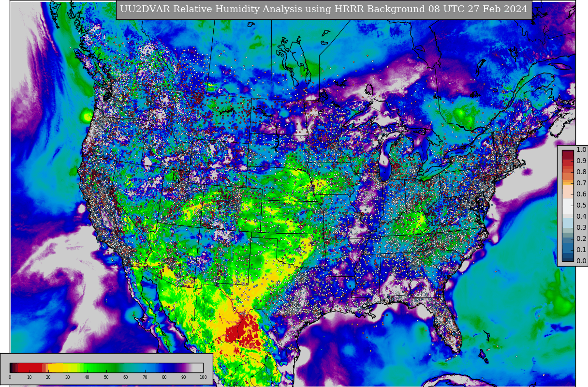Click the 0.4 label on the right colorbar

tap(581, 217)
